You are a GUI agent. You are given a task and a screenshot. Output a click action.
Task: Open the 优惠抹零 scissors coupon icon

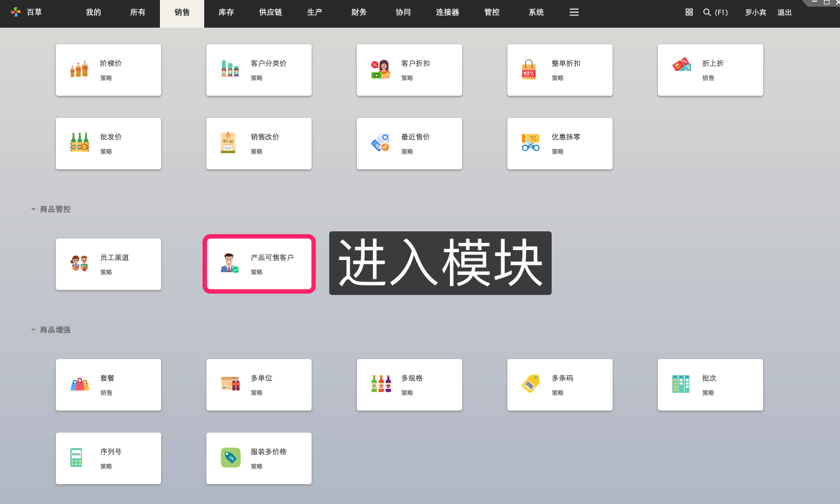[x=531, y=142]
